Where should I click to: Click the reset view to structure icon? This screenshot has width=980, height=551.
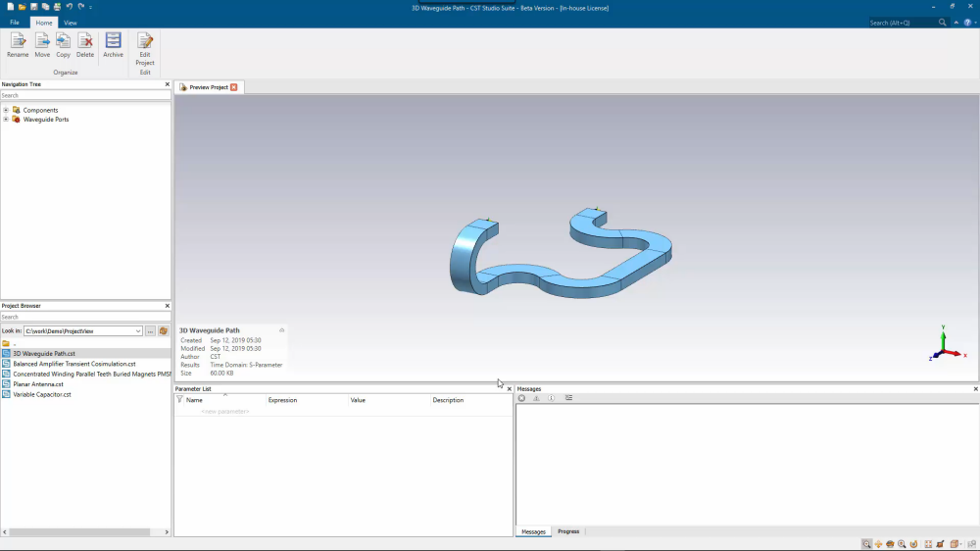(x=928, y=544)
